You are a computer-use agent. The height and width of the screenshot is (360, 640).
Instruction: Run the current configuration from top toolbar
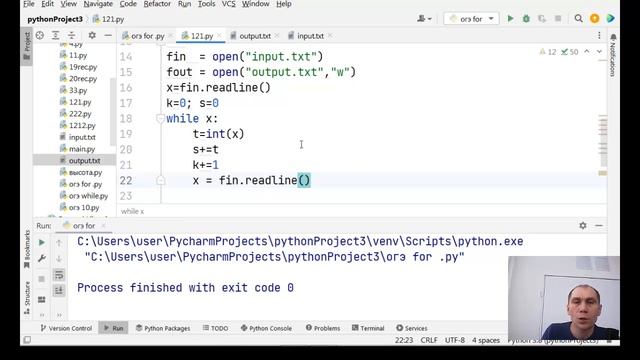pyautogui.click(x=510, y=19)
